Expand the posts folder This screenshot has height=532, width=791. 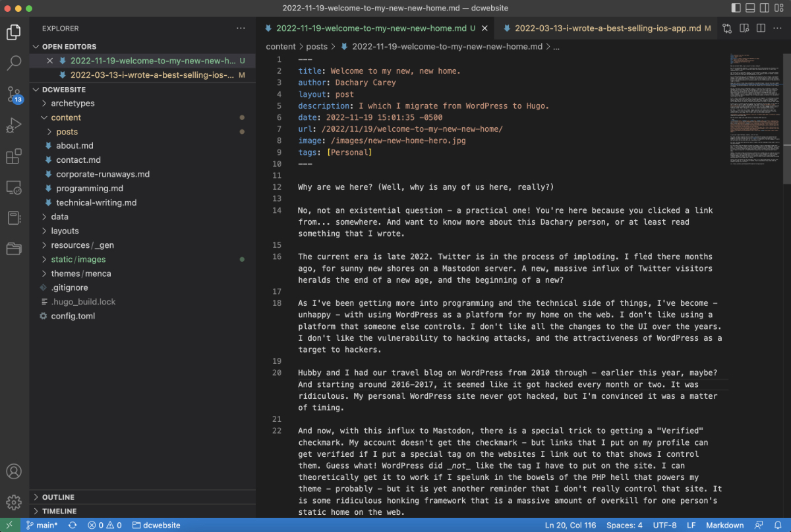pos(142,132)
